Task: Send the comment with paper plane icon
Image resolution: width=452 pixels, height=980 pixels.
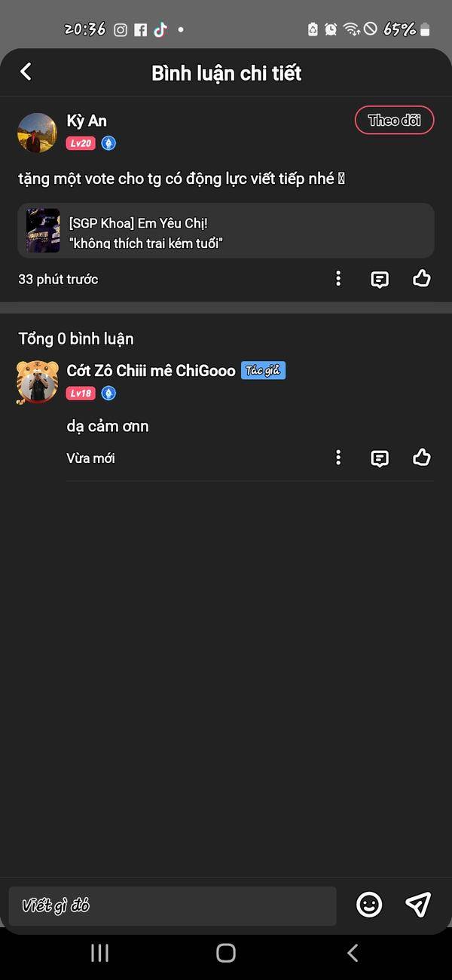Action: click(x=418, y=905)
